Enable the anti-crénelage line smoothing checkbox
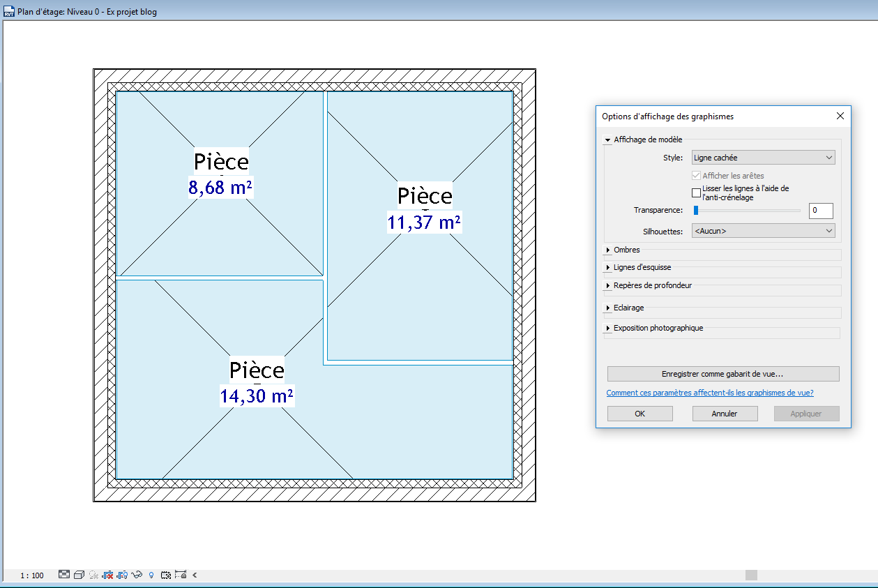The width and height of the screenshot is (878, 588). [695, 193]
